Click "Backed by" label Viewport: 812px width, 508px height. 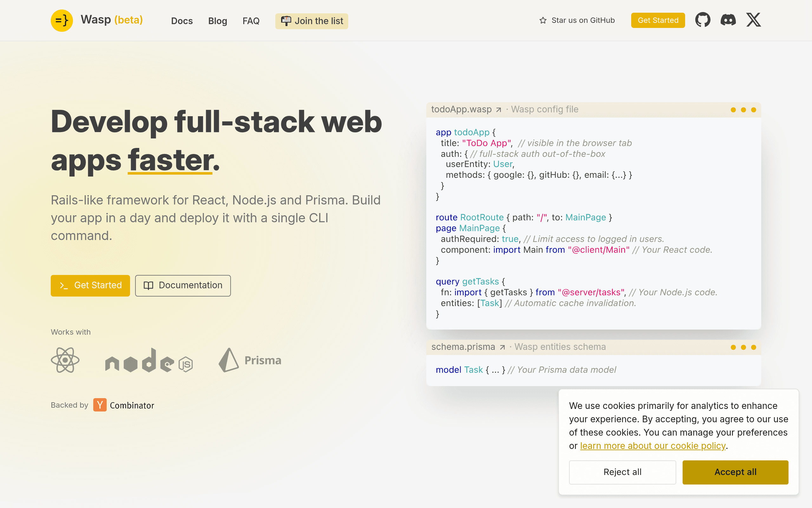(x=69, y=405)
